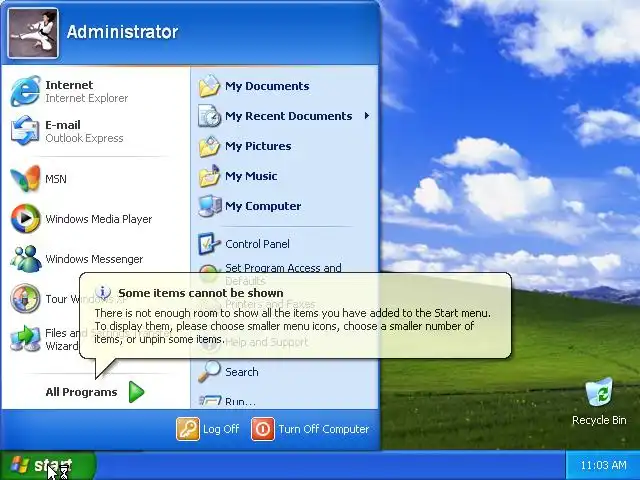The width and height of the screenshot is (640, 480).
Task: Select the Set Program Access and Defaults entry
Action: [x=283, y=274]
